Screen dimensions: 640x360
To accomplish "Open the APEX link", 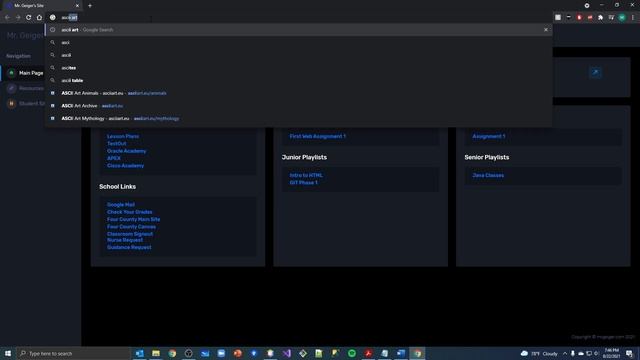I will tap(114, 158).
